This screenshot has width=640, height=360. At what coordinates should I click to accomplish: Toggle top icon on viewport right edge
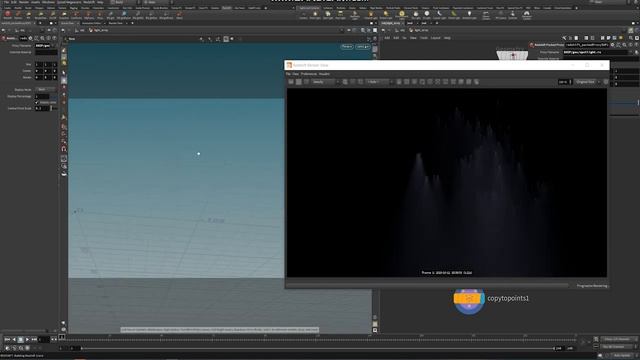click(x=375, y=49)
